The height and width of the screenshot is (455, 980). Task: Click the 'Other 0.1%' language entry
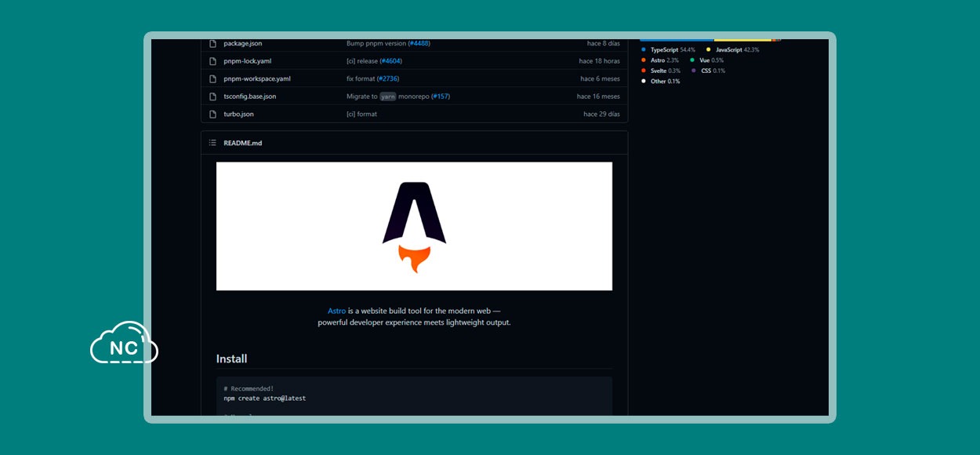pyautogui.click(x=660, y=82)
